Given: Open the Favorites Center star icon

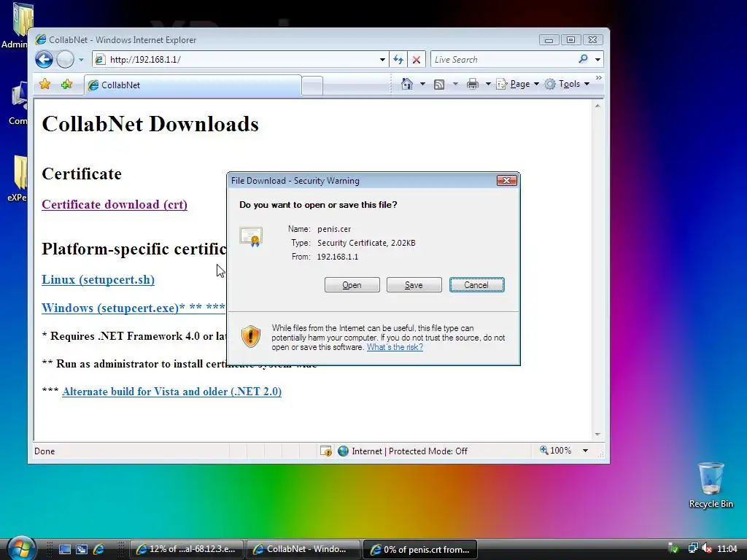Looking at the screenshot, I should click(x=44, y=85).
